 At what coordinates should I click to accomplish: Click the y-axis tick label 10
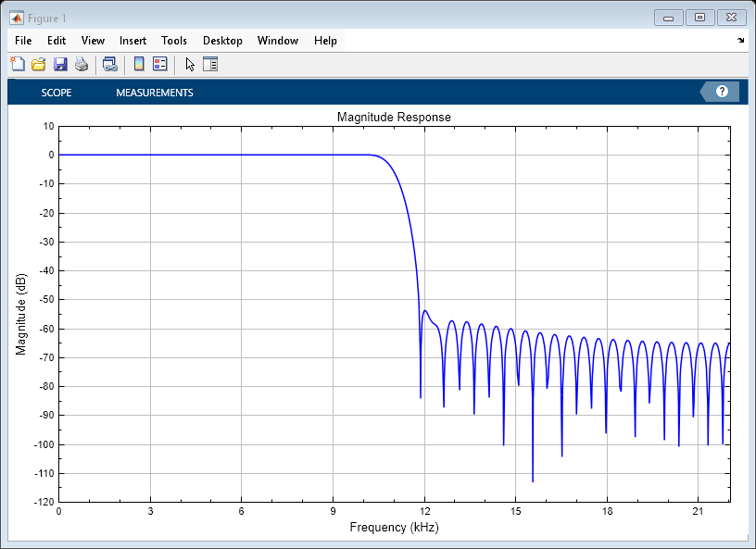(x=49, y=126)
